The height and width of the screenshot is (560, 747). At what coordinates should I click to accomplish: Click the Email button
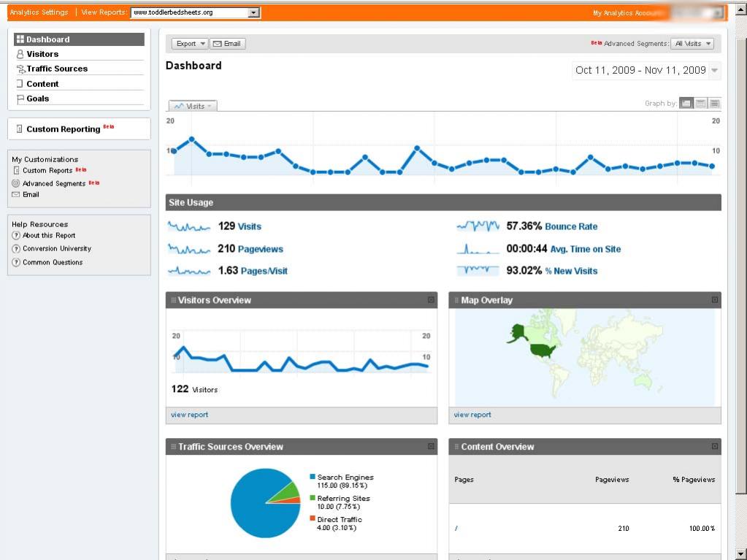(229, 43)
